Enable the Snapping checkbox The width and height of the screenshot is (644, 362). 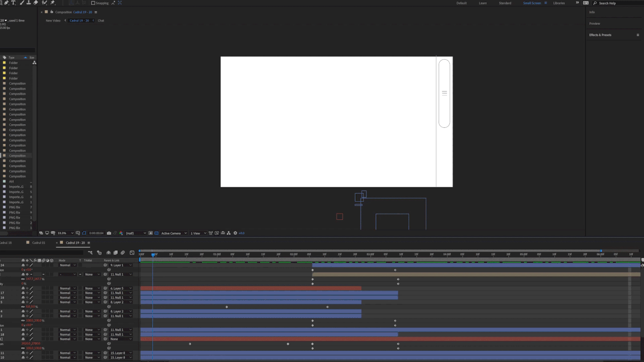pos(93,3)
